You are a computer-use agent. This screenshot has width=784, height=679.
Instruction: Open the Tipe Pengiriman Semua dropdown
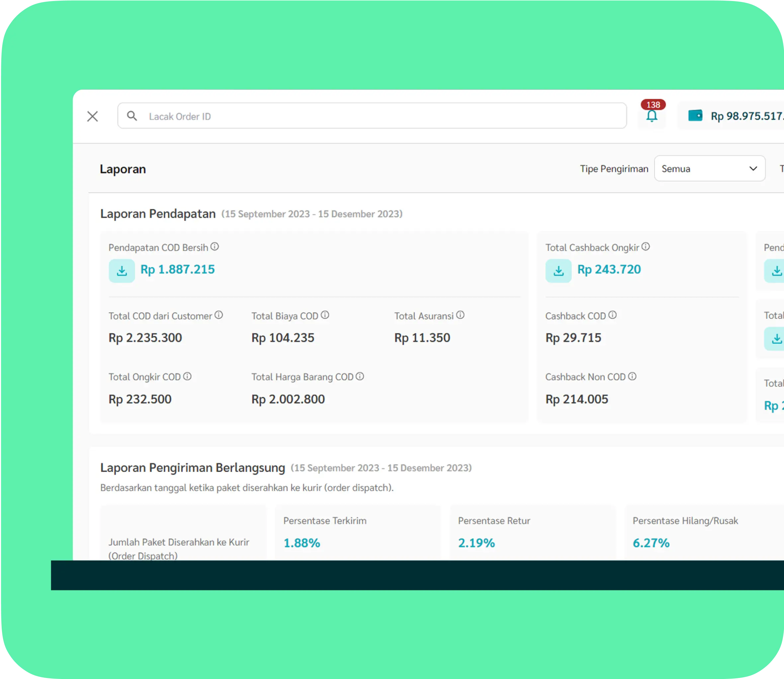pyautogui.click(x=709, y=169)
